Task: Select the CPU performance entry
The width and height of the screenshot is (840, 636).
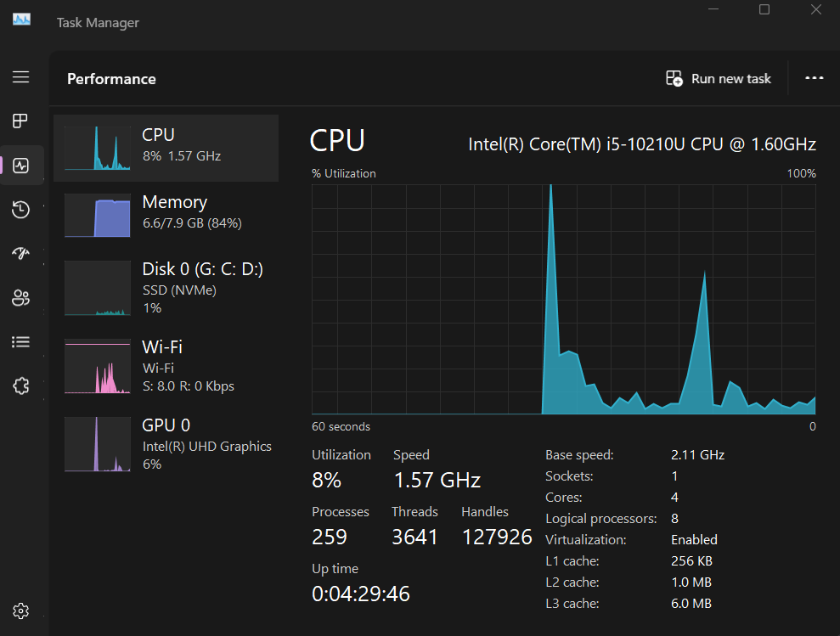Action: (x=166, y=148)
